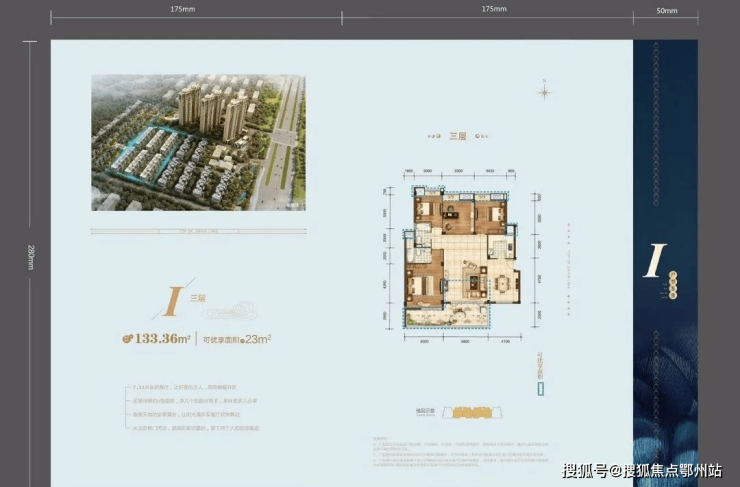Click the compass star icon above the floor plan
This screenshot has height=487, width=740.
pos(545,92)
